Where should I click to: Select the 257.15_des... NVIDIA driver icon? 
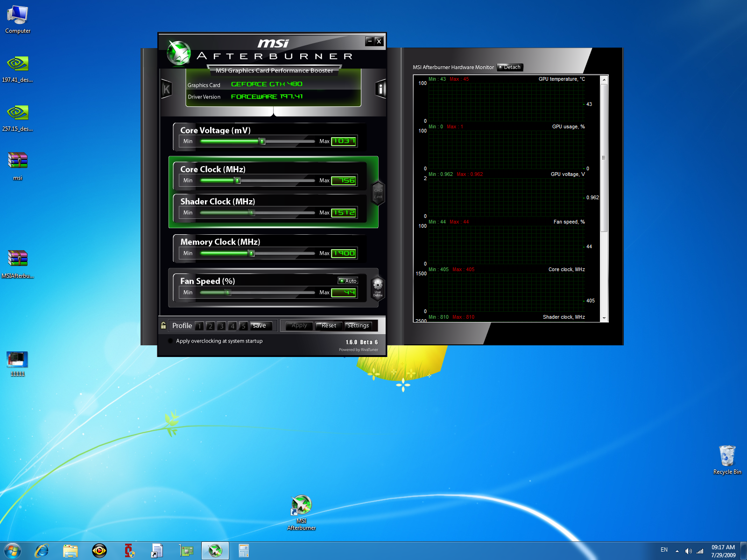(18, 118)
